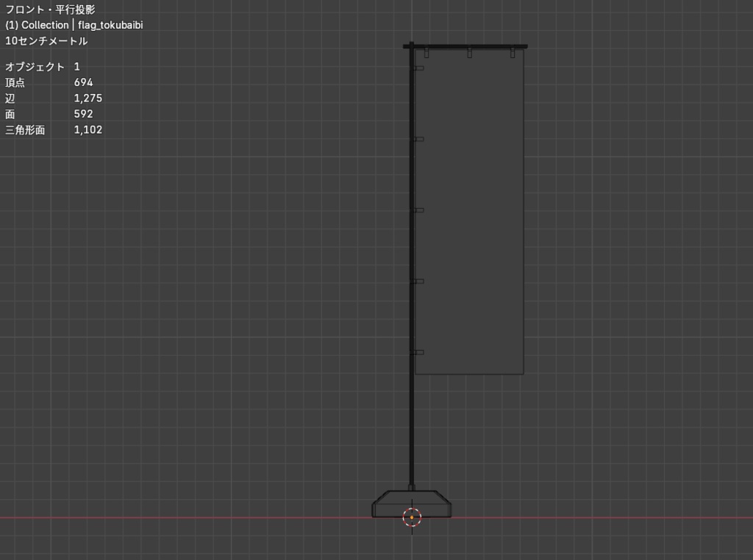Click the '面' statistics label
Screen dimensions: 753x560
pyautogui.click(x=10, y=114)
